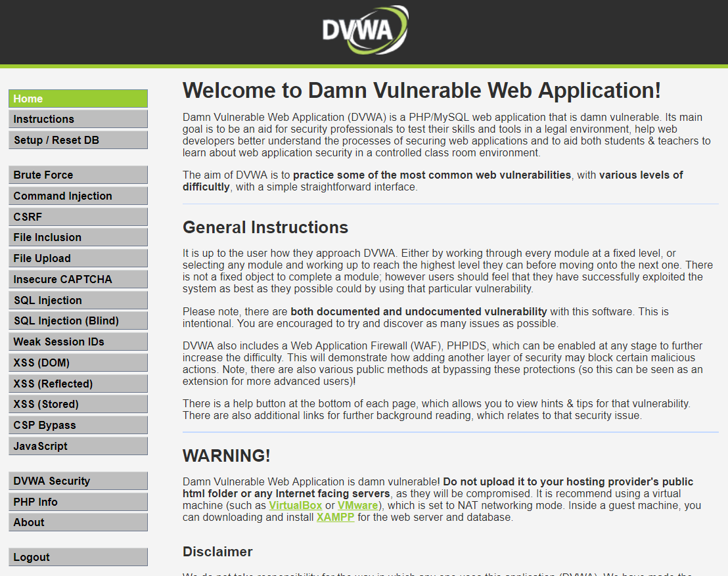Open the XSS (Reflected) module
This screenshot has height=576, width=728.
tap(78, 384)
